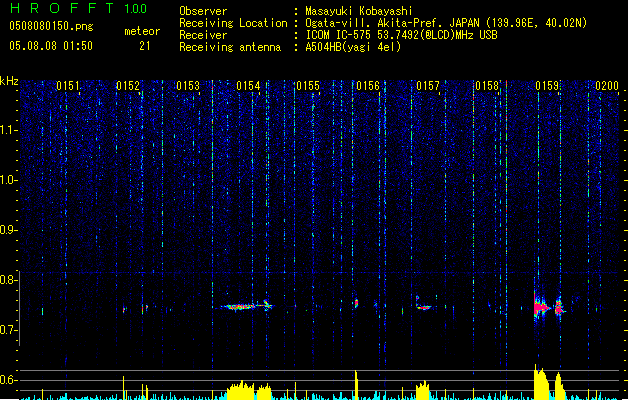Image resolution: width=629 pixels, height=400 pixels.
Task: Select the filename 0508080150.png
Action: 51,26
